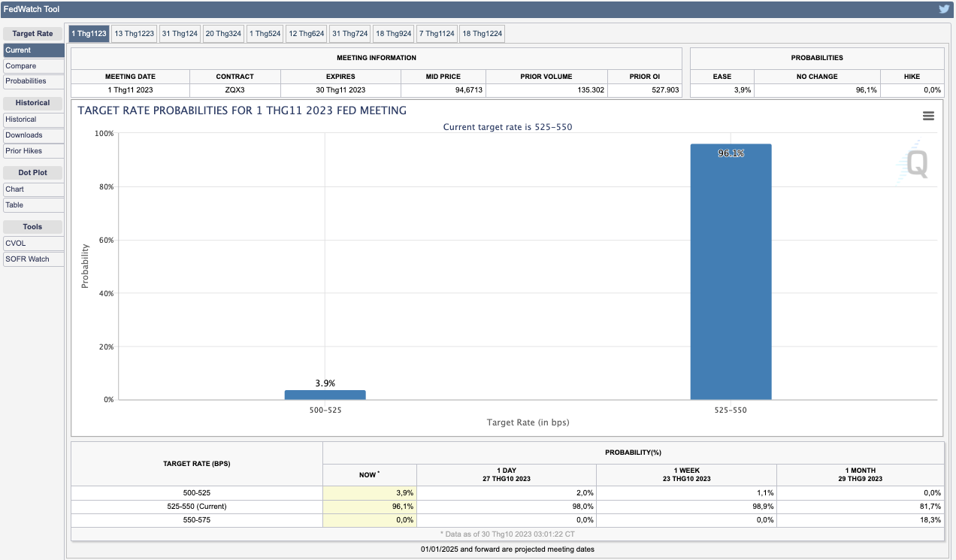Open the chart hamburger menu
This screenshot has height=560, width=956.
click(928, 116)
